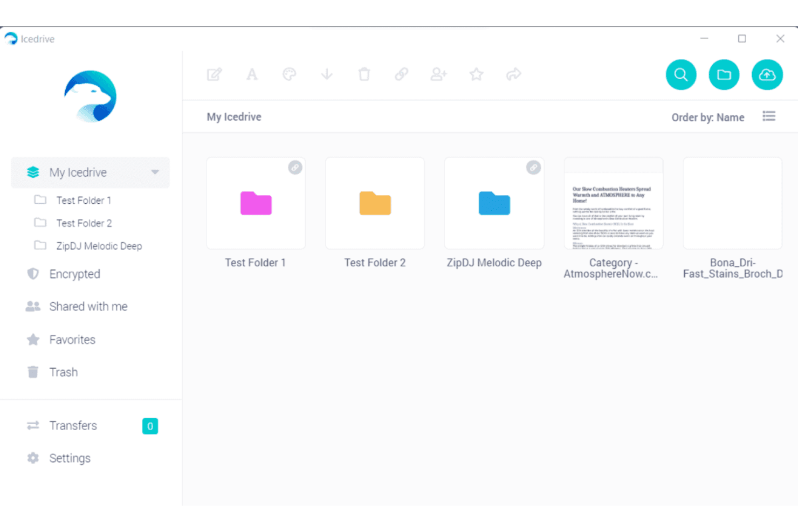Click the forward share arrow icon
The height and width of the screenshot is (532, 798).
pyautogui.click(x=514, y=74)
